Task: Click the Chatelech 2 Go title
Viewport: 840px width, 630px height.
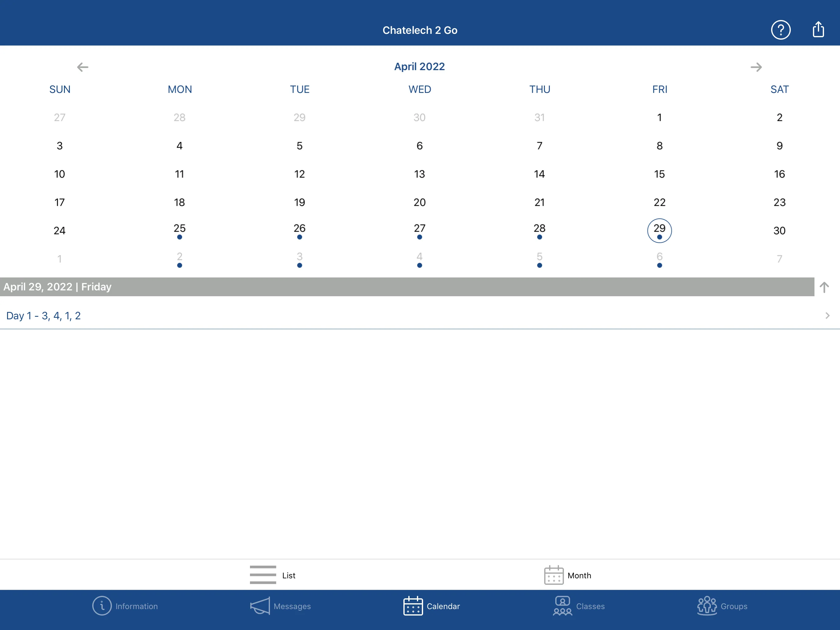Action: pos(420,30)
